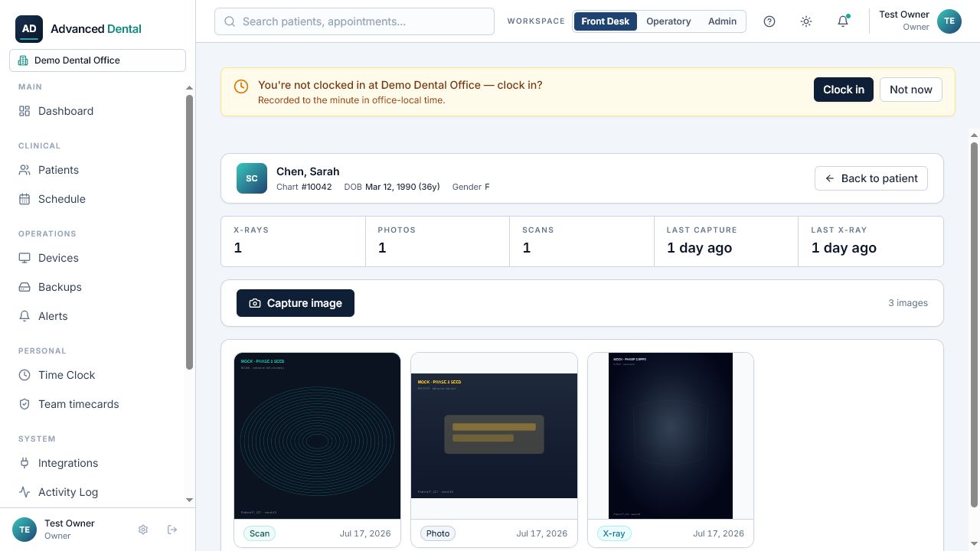Toggle the light/dark theme sun icon
The height and width of the screenshot is (551, 980).
[x=806, y=21]
